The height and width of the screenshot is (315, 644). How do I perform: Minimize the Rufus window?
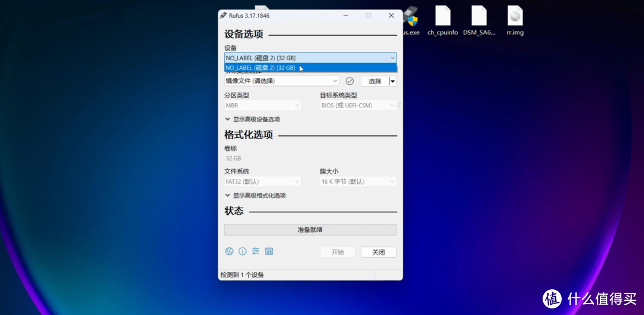[x=345, y=16]
